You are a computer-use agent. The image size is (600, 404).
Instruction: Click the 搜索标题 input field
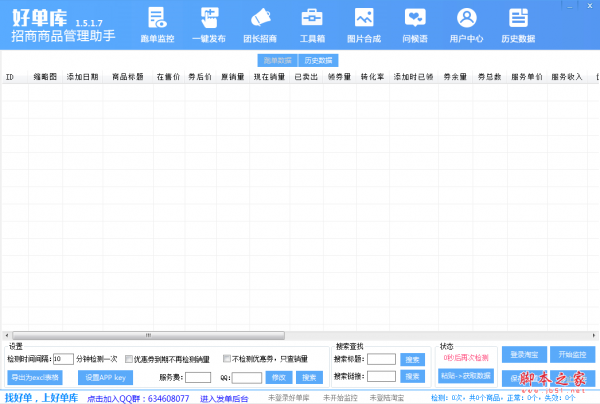[x=382, y=359]
